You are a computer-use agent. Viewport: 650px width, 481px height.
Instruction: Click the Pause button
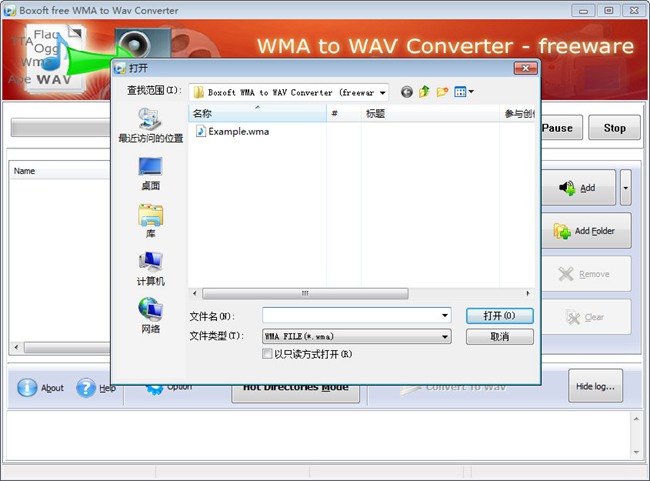click(x=560, y=128)
